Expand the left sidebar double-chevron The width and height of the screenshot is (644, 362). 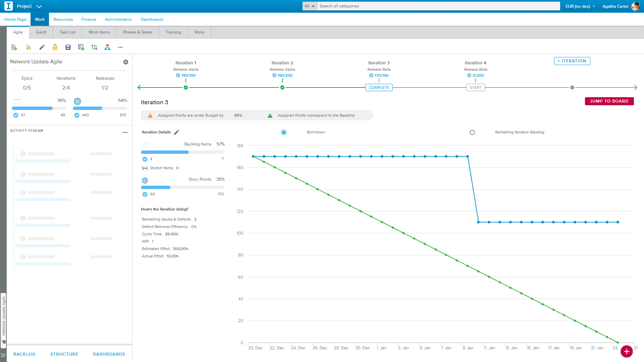[3, 355]
